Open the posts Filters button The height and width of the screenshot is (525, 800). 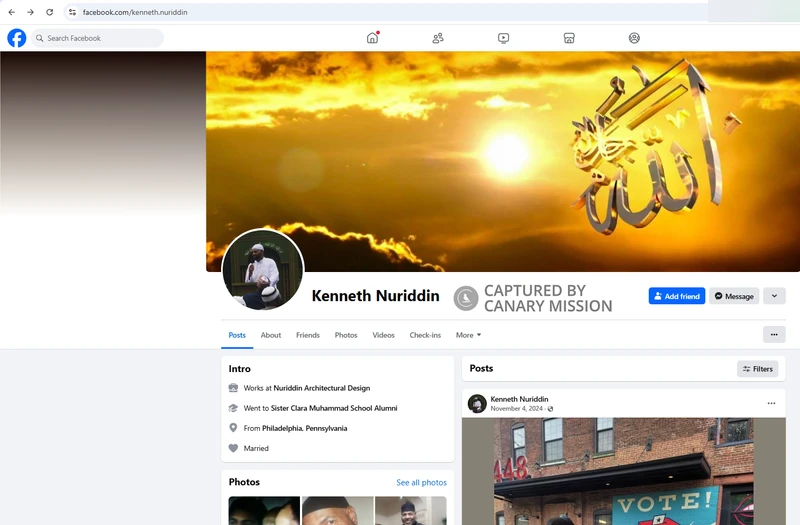coord(758,369)
